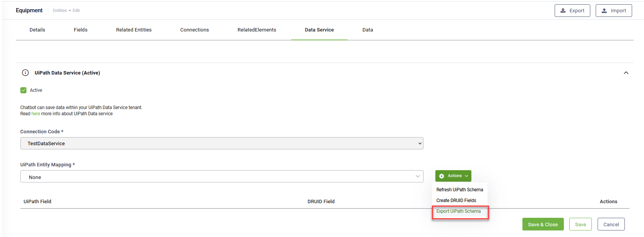The height and width of the screenshot is (237, 644).
Task: Switch to the Details tab
Action: point(37,30)
